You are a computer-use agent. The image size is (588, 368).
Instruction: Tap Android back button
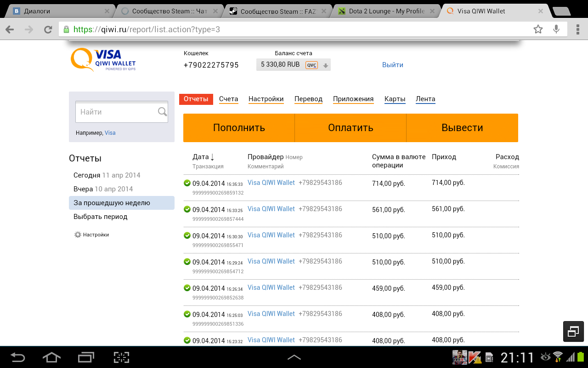click(18, 357)
